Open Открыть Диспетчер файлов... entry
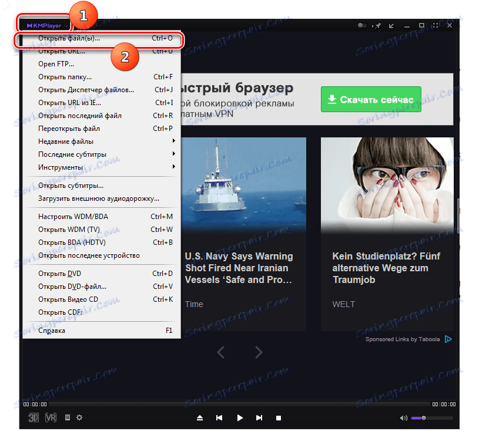The height and width of the screenshot is (448, 479). [102, 90]
